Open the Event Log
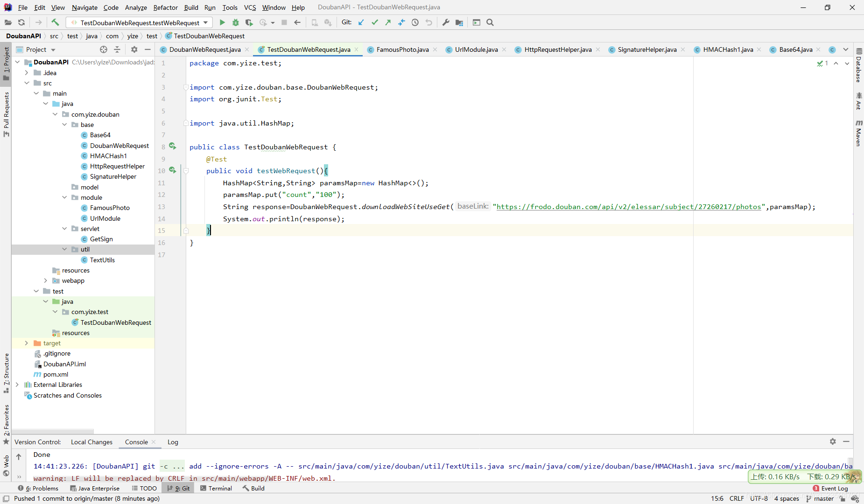This screenshot has width=864, height=504. point(830,488)
